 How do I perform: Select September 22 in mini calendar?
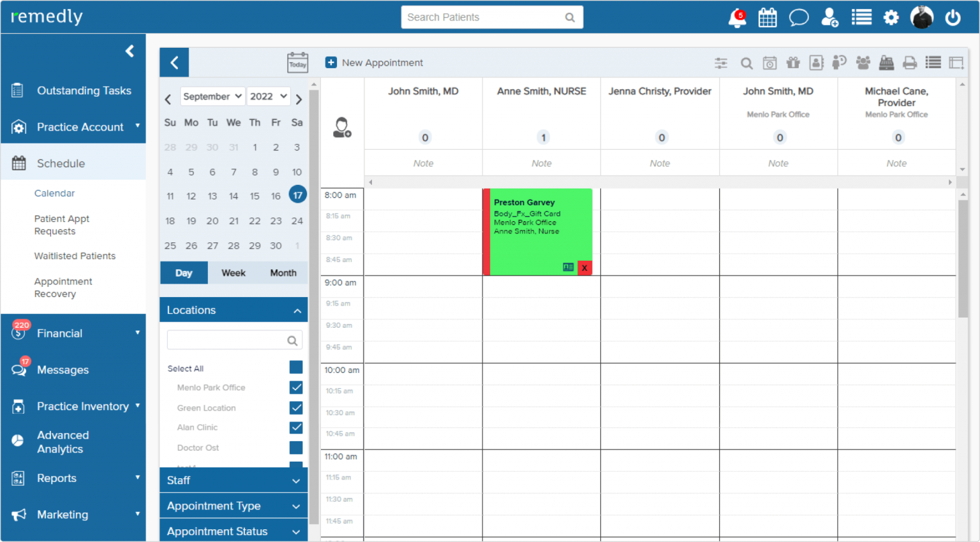[255, 221]
